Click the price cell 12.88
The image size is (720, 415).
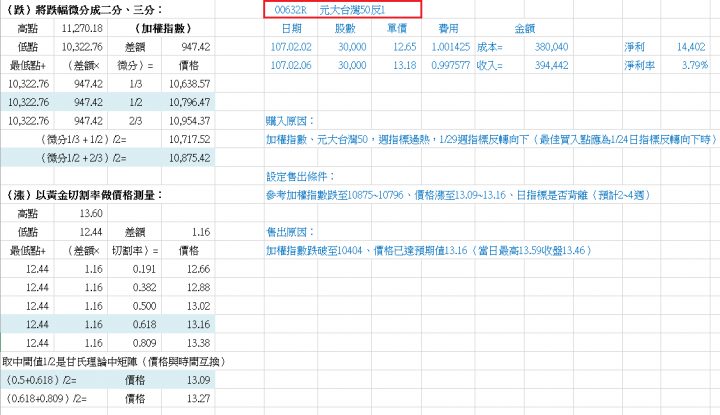(x=198, y=287)
